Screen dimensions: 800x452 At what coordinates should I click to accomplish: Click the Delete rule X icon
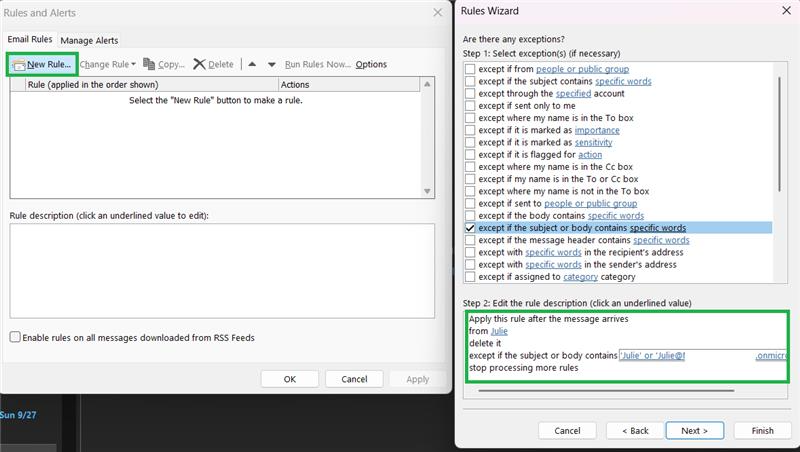pos(199,64)
